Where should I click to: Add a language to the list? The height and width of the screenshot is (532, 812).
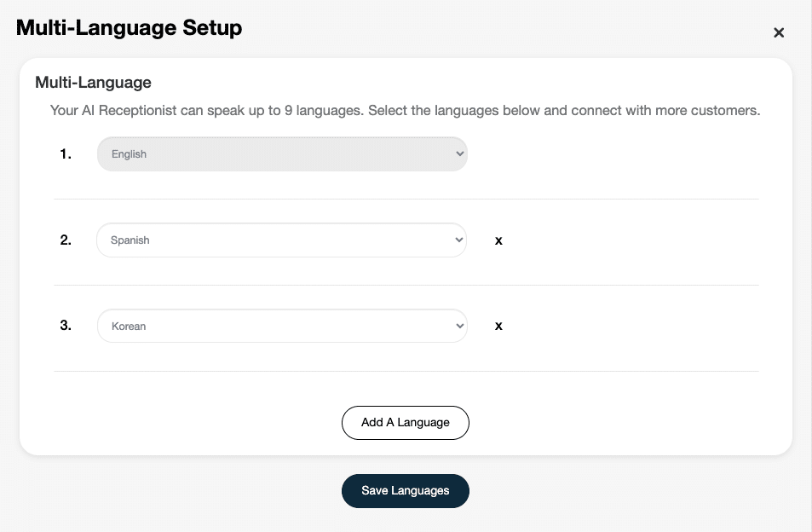click(x=406, y=423)
